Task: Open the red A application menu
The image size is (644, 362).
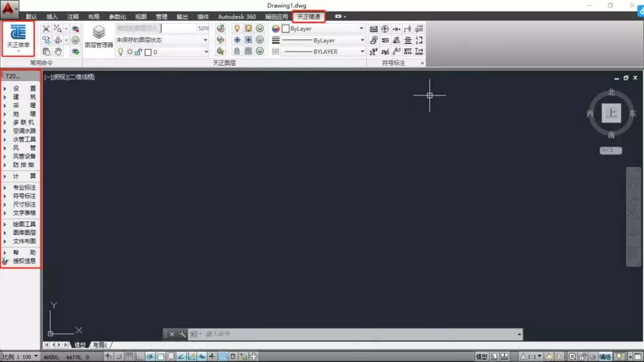Action: [x=8, y=9]
